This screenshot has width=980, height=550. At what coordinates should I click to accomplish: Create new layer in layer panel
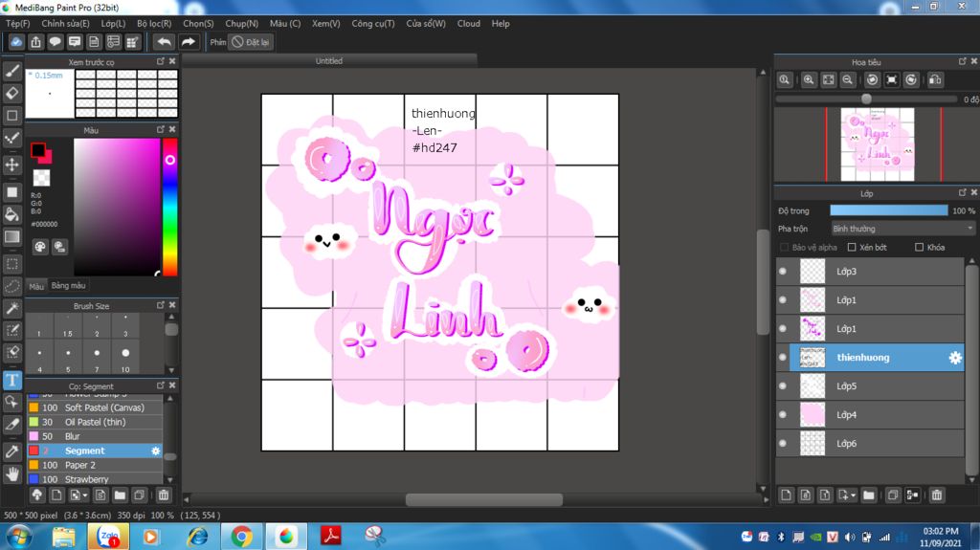click(x=787, y=495)
